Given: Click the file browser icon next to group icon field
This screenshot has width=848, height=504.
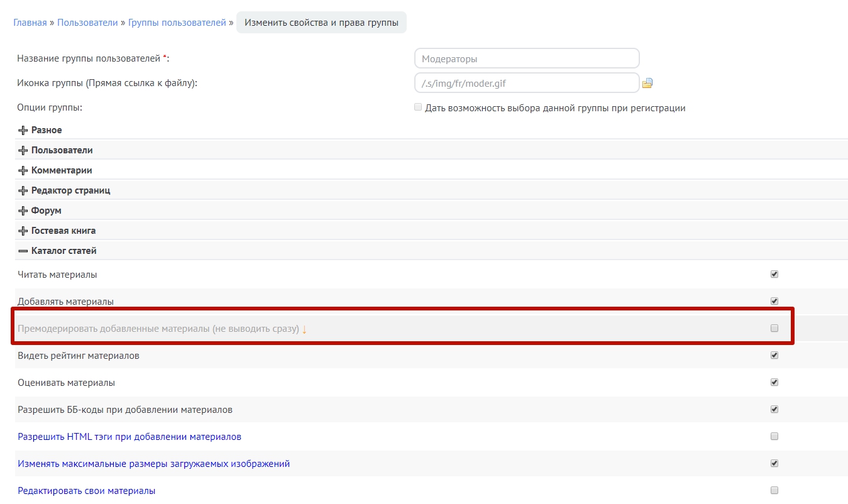Looking at the screenshot, I should coord(647,83).
